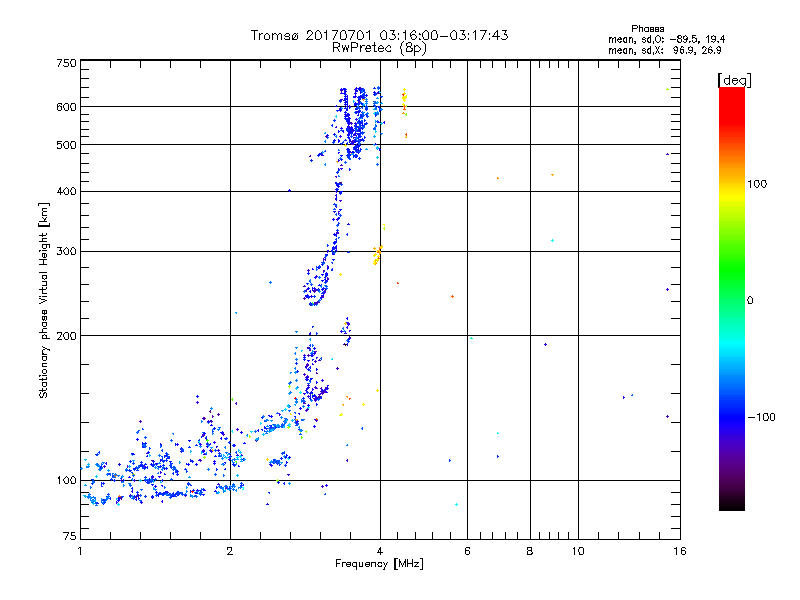Image resolution: width=800 pixels, height=600 pixels.
Task: Select the colorbar tick label '100' in yellow region
Action: coord(757,184)
